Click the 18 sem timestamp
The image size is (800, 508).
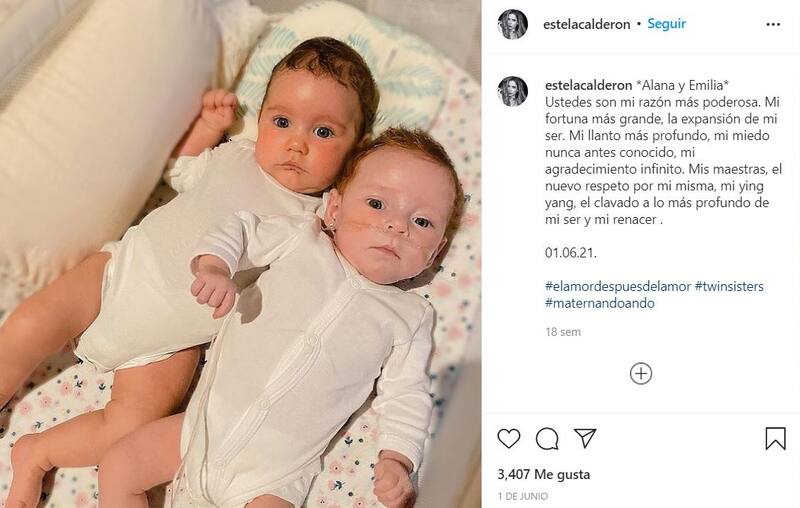pos(563,332)
